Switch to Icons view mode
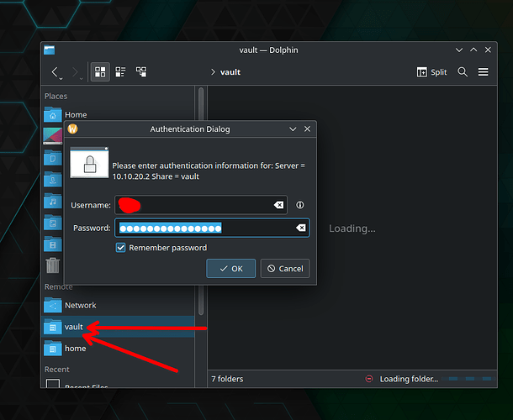 pos(100,72)
